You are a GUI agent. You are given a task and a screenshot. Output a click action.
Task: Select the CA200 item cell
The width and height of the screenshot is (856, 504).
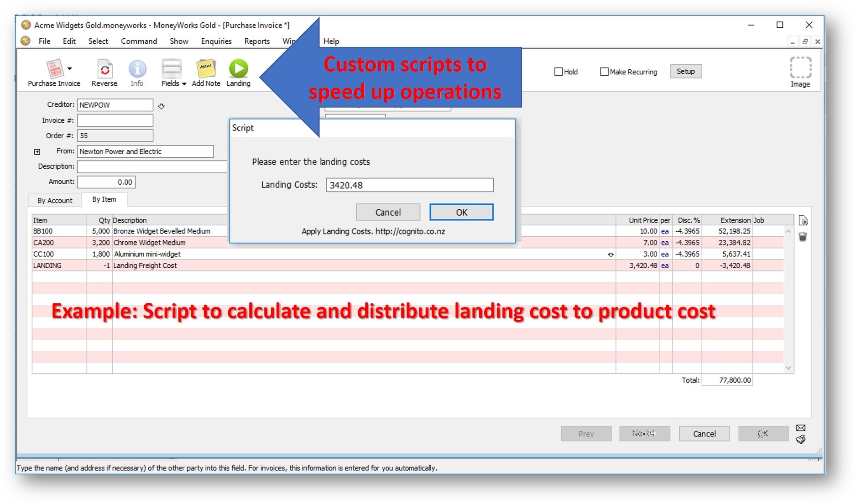[59, 243]
